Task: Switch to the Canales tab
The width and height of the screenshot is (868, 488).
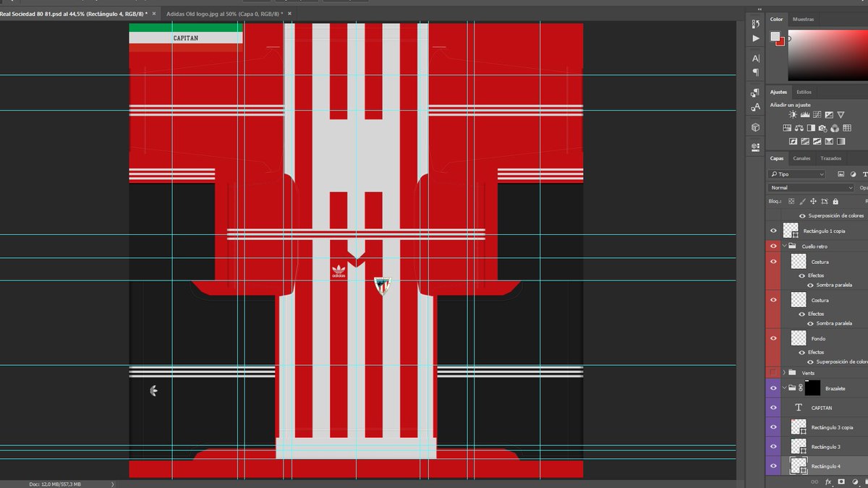Action: (801, 158)
